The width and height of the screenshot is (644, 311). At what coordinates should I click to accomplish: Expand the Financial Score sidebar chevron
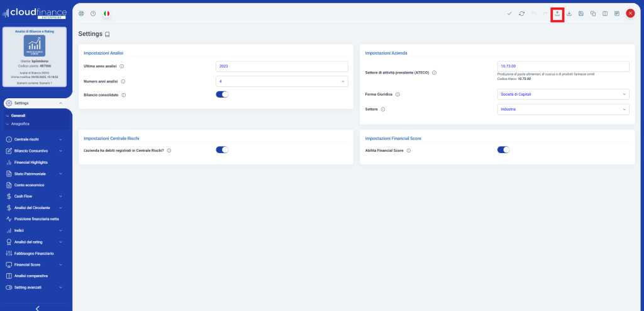coord(61,264)
